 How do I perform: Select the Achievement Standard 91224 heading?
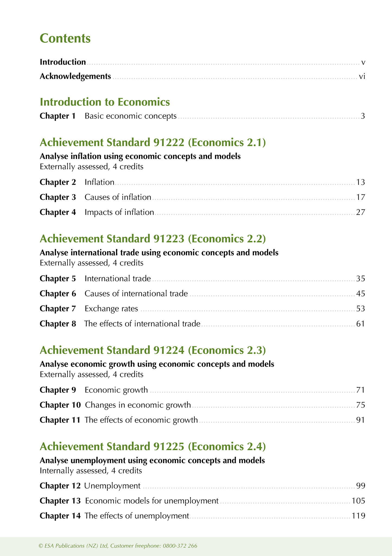tap(153, 350)
